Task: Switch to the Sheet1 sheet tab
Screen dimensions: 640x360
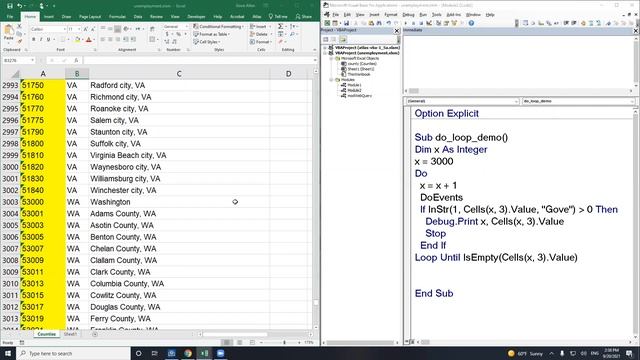Action: (70, 334)
